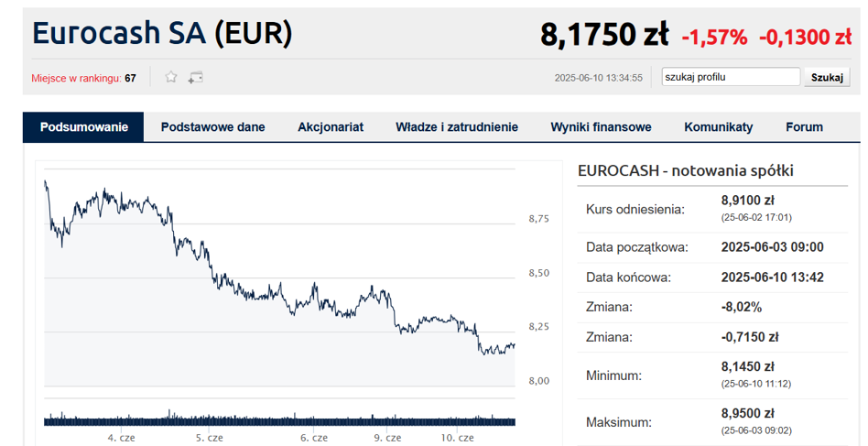Select the 10. cze date on chart axis
This screenshot has width=868, height=446.
point(457,438)
